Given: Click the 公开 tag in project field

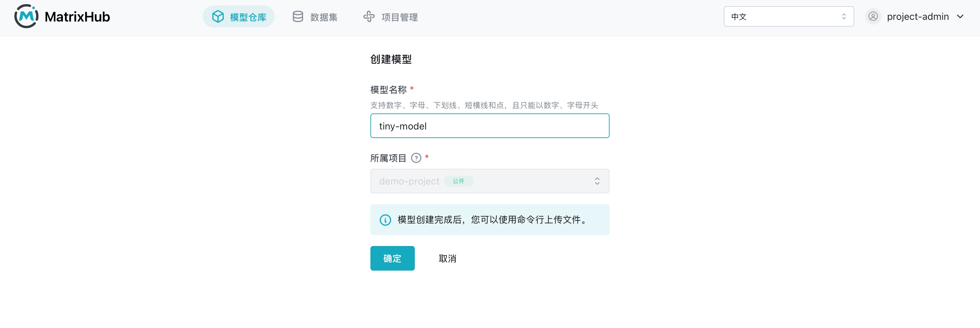Looking at the screenshot, I should click(459, 181).
